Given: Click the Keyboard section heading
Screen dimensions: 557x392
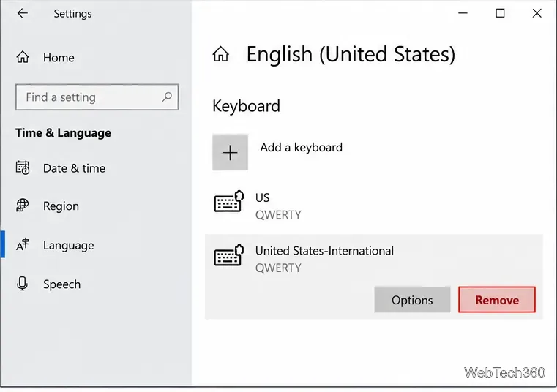Looking at the screenshot, I should click(246, 106).
